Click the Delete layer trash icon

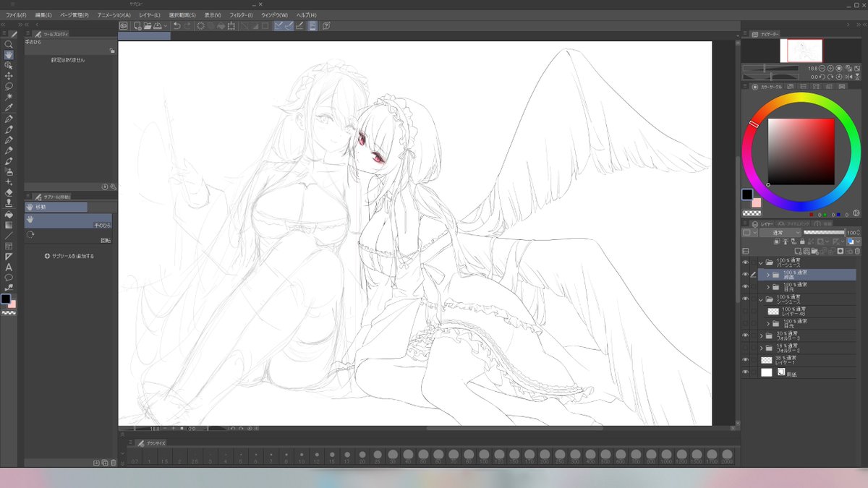click(858, 251)
